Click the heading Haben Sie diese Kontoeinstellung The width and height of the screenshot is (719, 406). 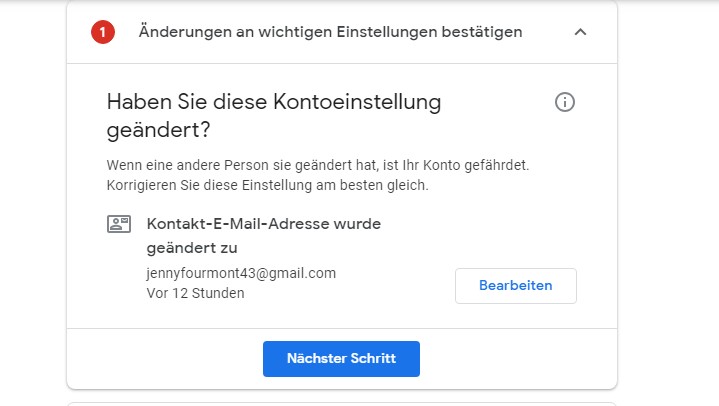[x=274, y=102]
